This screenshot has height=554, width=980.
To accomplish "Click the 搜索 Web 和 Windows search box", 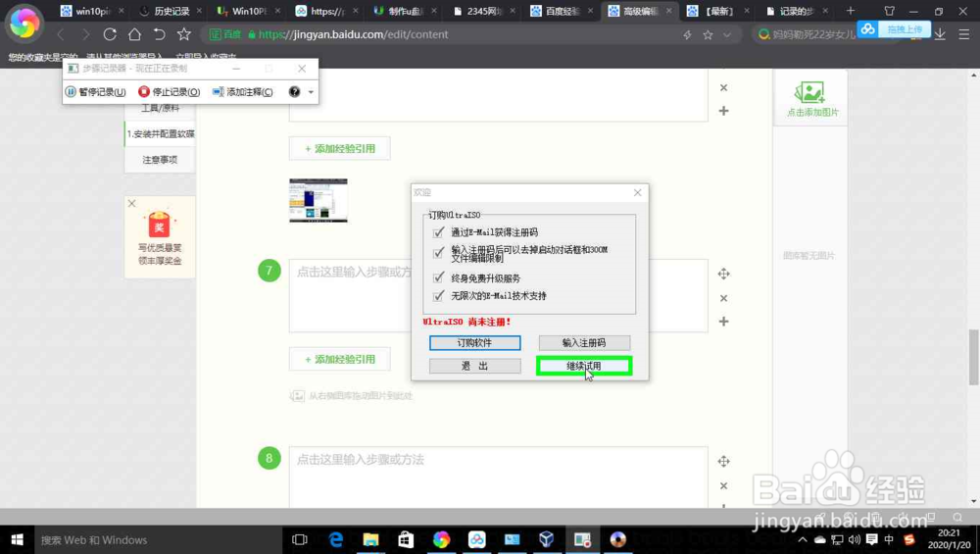I will click(158, 539).
